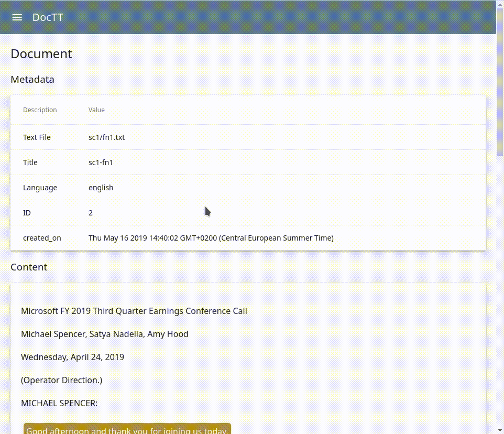
Task: Click the value sc1/fn1.txt
Action: 106,137
